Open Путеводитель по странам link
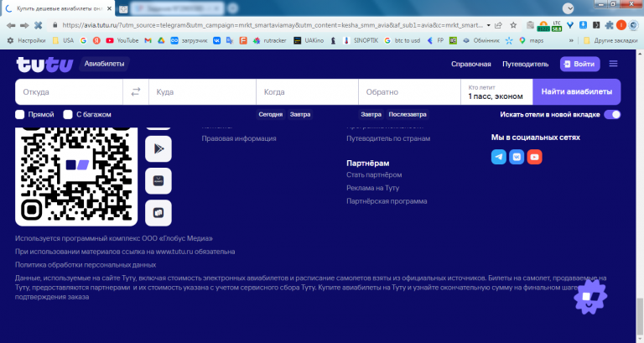The width and height of the screenshot is (644, 343). tap(388, 138)
